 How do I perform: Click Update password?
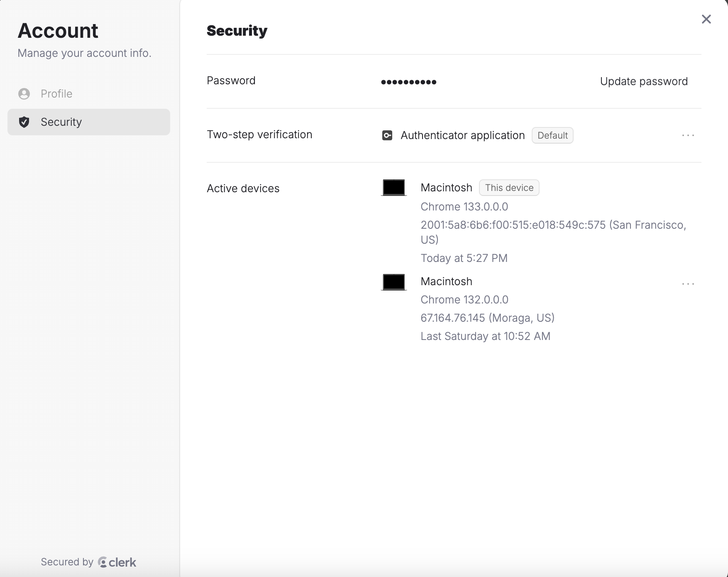644,81
